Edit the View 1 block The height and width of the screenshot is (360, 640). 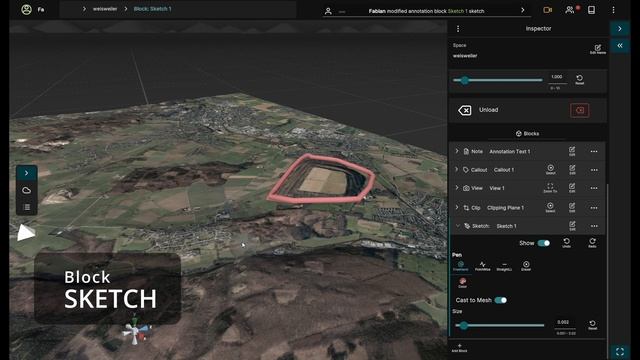tap(572, 188)
